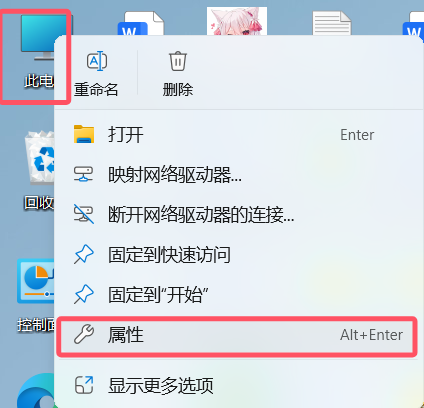Click 固定到快速访问 menu item
The height and width of the screenshot is (408, 424).
[x=237, y=255]
